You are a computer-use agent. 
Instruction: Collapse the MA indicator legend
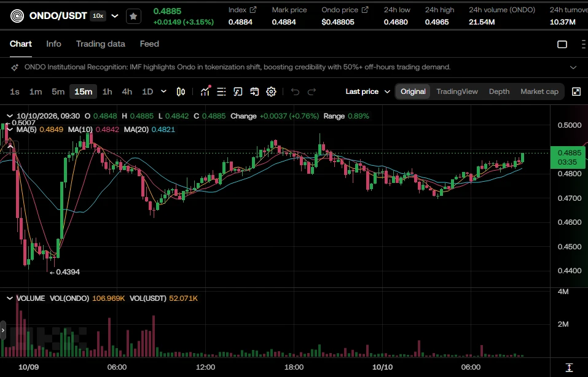point(10,130)
